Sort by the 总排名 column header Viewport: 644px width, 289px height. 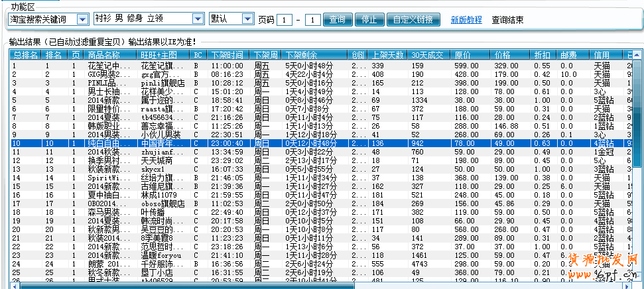25,55
